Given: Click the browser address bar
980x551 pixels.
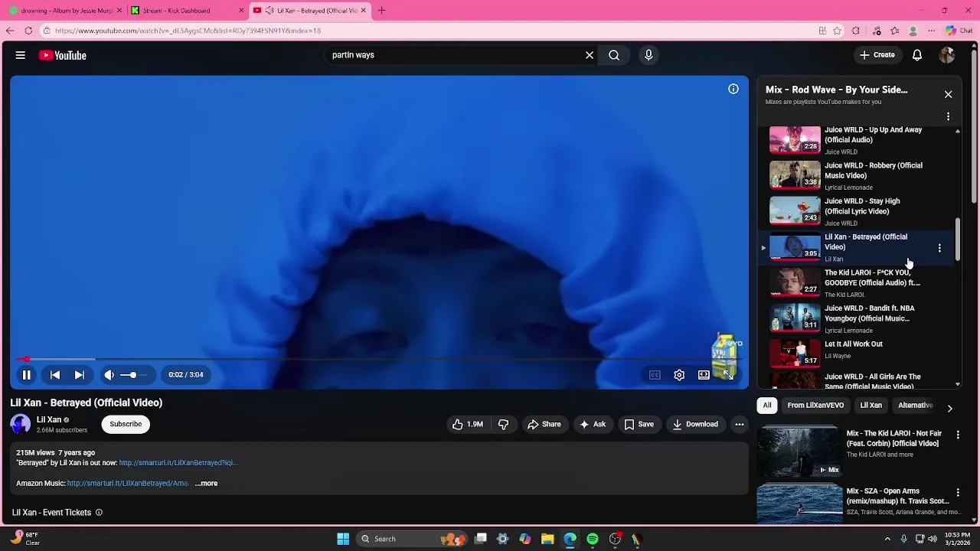Looking at the screenshot, I should pos(429,31).
